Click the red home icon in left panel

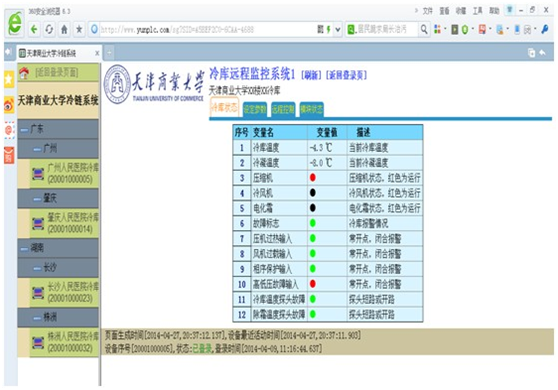point(24,73)
